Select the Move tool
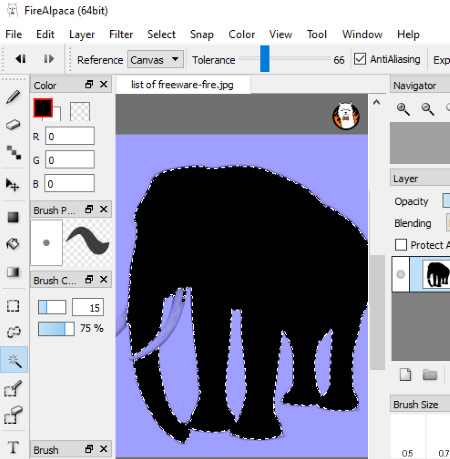The width and height of the screenshot is (450, 459). 13,184
